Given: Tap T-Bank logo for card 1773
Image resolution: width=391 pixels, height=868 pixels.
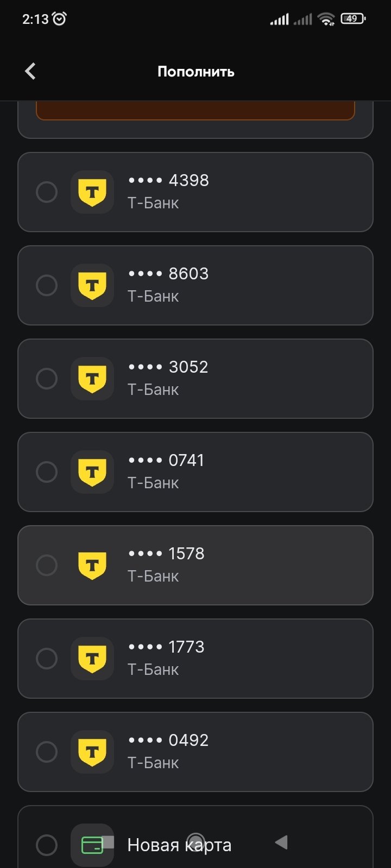Looking at the screenshot, I should coord(92,659).
